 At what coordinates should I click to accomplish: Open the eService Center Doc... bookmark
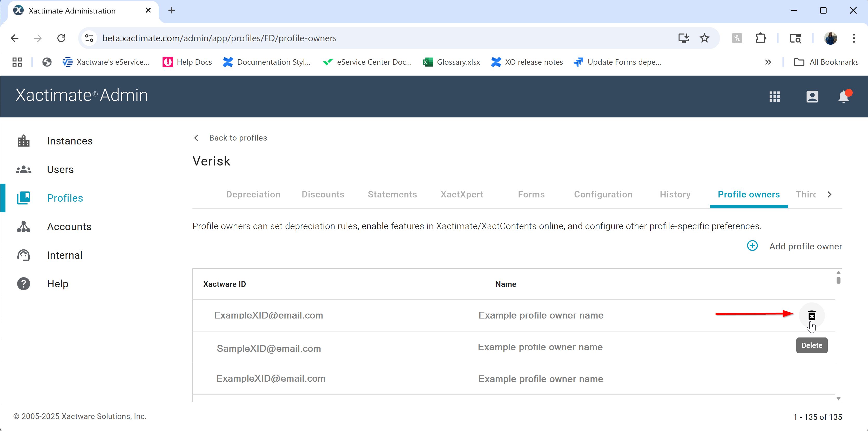pyautogui.click(x=367, y=62)
